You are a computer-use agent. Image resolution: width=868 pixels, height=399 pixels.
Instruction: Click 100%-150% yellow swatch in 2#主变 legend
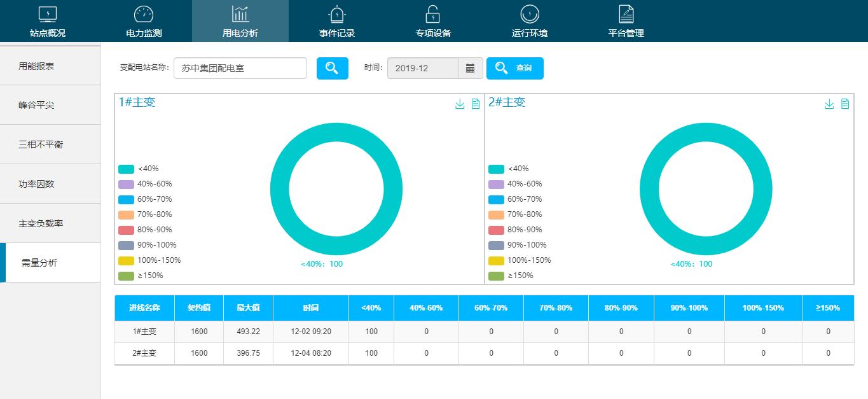pyautogui.click(x=496, y=261)
